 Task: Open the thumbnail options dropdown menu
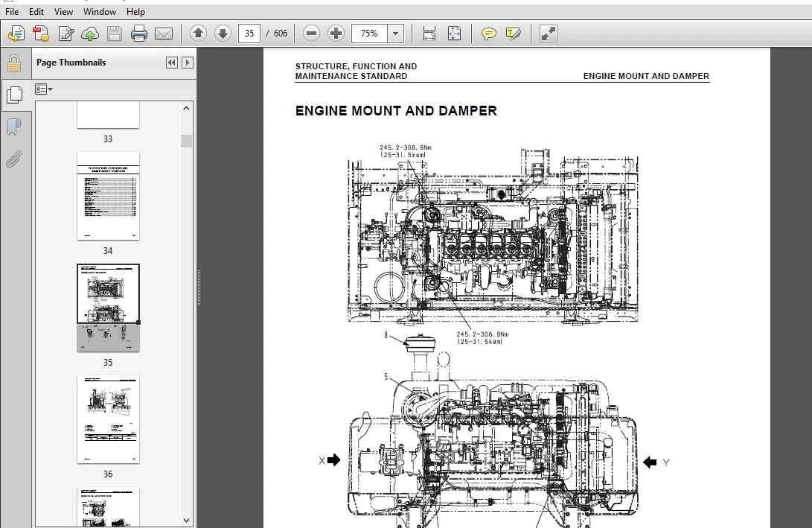[44, 89]
